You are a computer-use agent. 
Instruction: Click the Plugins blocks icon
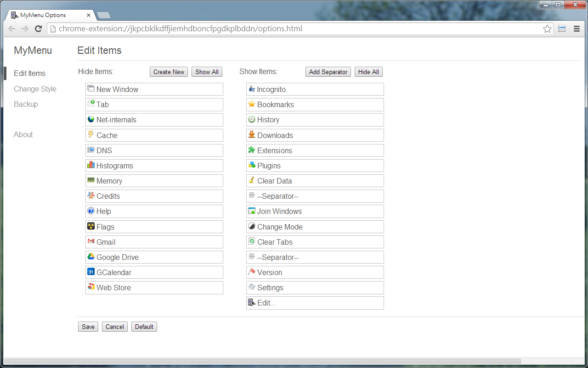(252, 165)
